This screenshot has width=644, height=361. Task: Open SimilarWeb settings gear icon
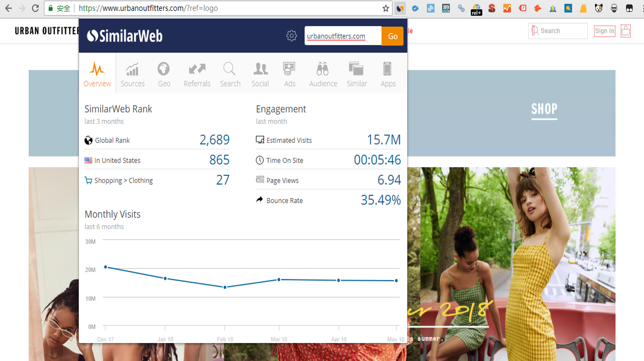point(291,36)
